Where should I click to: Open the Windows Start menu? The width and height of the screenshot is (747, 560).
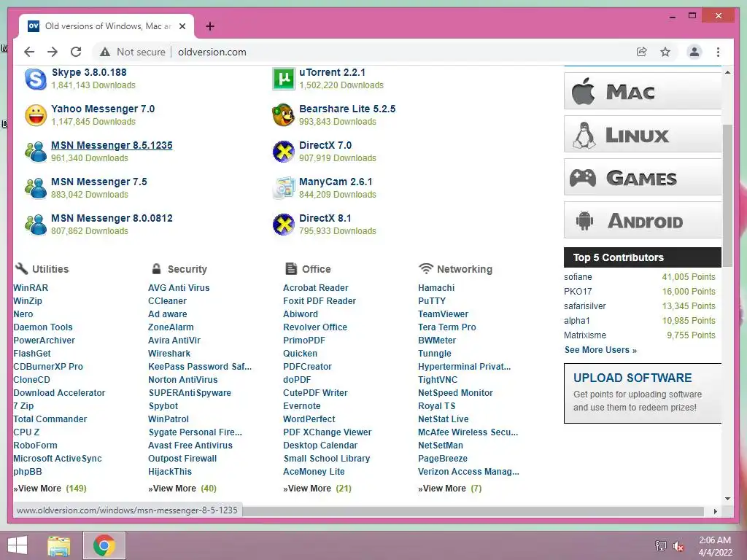(18, 545)
